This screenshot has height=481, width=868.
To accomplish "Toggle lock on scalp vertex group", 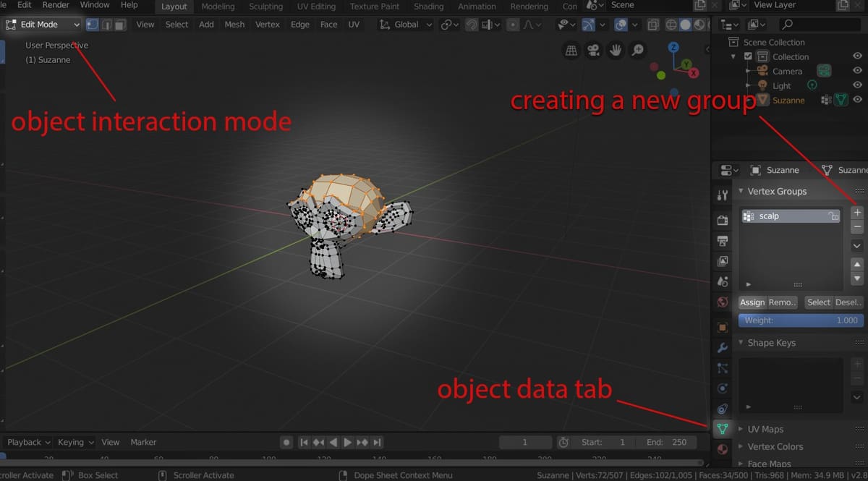I will pos(833,216).
